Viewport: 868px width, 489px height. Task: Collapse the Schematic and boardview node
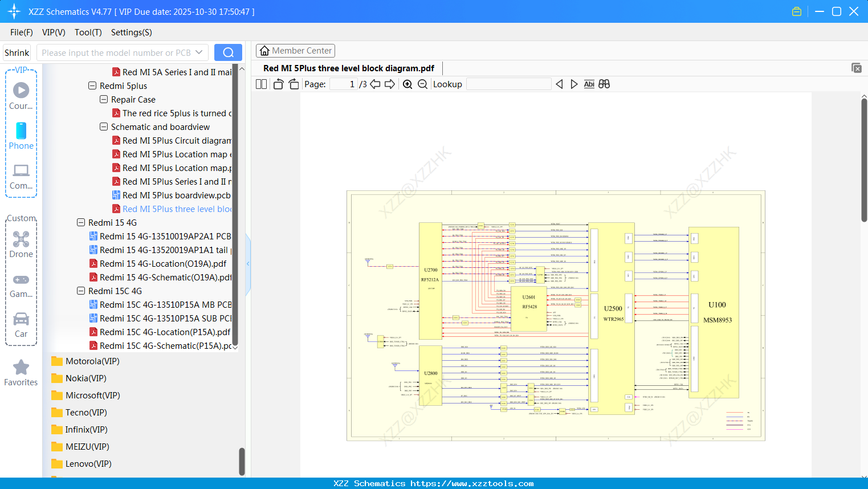(103, 127)
